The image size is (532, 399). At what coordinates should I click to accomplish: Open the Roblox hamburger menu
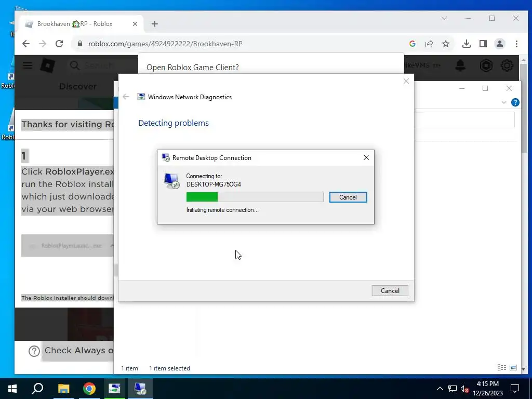(x=28, y=65)
